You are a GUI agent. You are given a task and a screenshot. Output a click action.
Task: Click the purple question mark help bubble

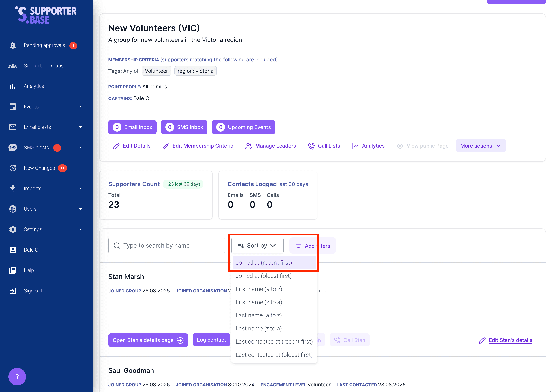click(x=17, y=376)
